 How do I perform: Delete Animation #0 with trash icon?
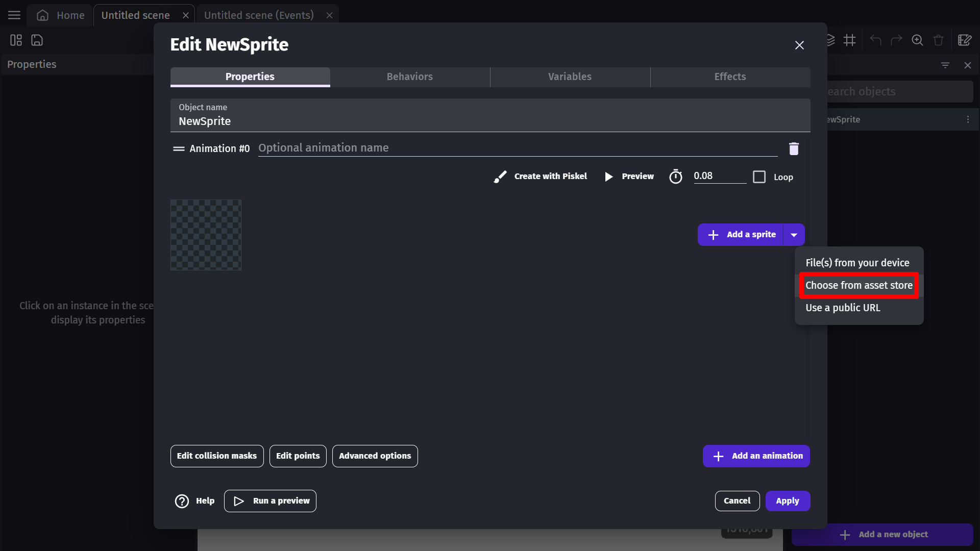(x=794, y=148)
